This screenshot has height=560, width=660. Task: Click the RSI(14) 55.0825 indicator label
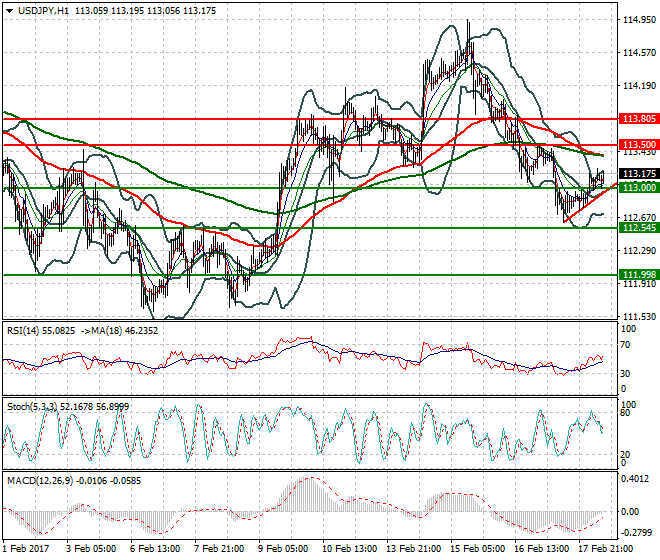point(41,331)
